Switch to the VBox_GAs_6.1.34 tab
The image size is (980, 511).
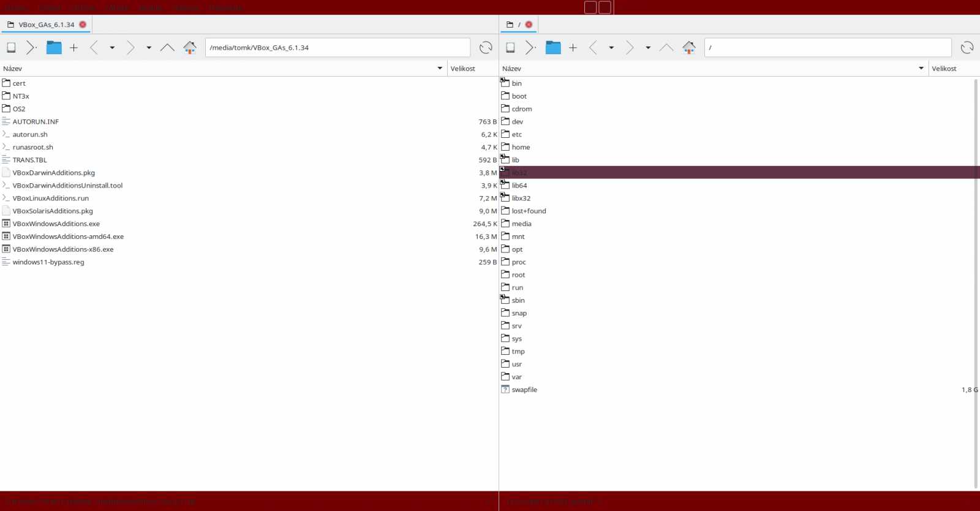pyautogui.click(x=46, y=25)
